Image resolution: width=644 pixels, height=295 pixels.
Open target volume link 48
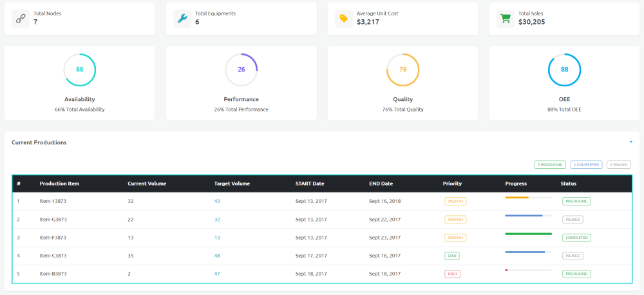click(x=217, y=256)
